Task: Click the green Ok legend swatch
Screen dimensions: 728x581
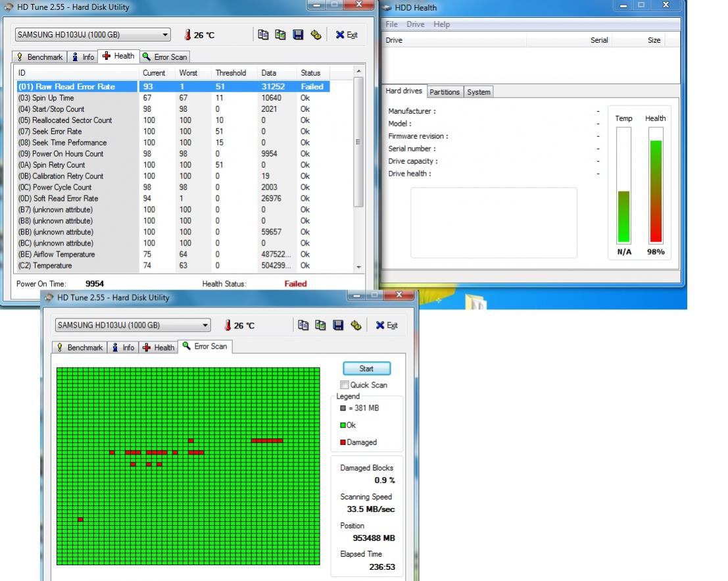Action: (x=343, y=425)
